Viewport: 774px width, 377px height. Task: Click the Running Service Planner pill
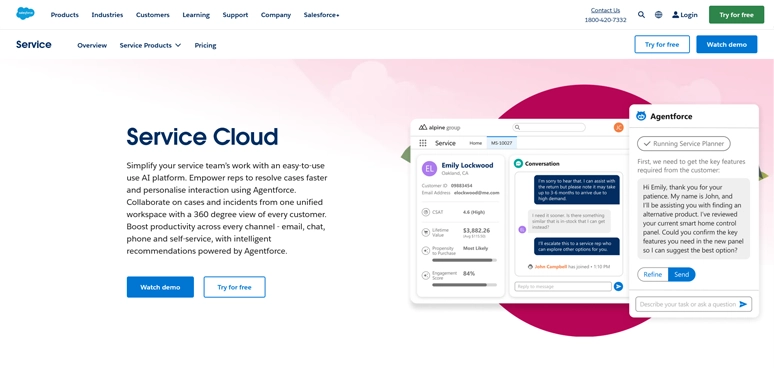click(684, 144)
